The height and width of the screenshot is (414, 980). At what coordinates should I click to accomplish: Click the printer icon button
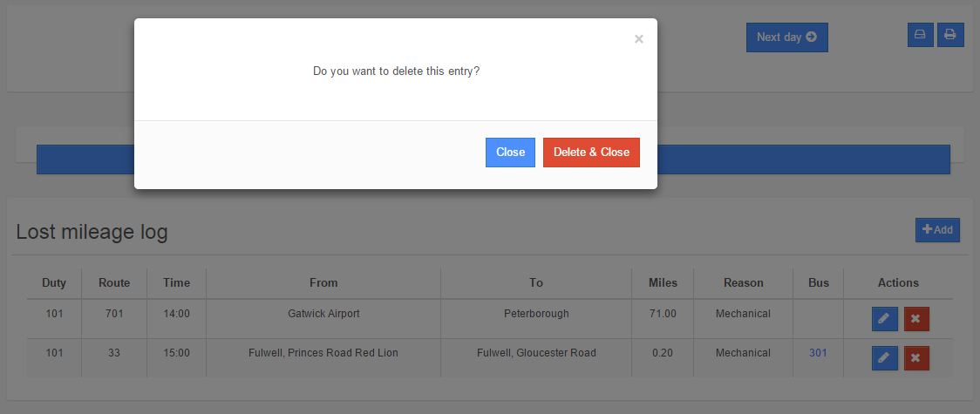tap(950, 35)
